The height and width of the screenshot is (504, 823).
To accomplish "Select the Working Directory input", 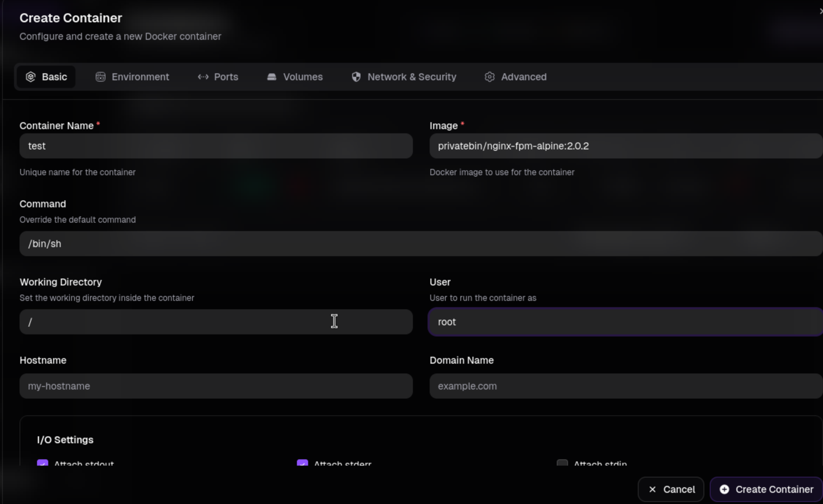I will tap(216, 322).
